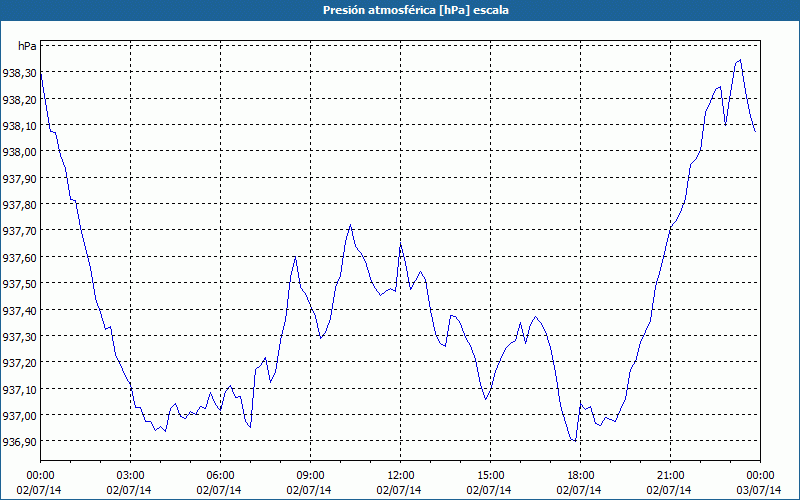Select the 937,10 y-axis label
Image resolution: width=800 pixels, height=500 pixels.
(19, 389)
